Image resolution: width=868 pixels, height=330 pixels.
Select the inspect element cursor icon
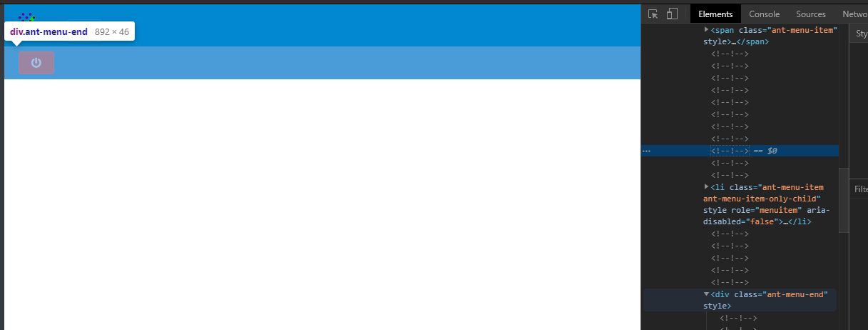click(653, 14)
